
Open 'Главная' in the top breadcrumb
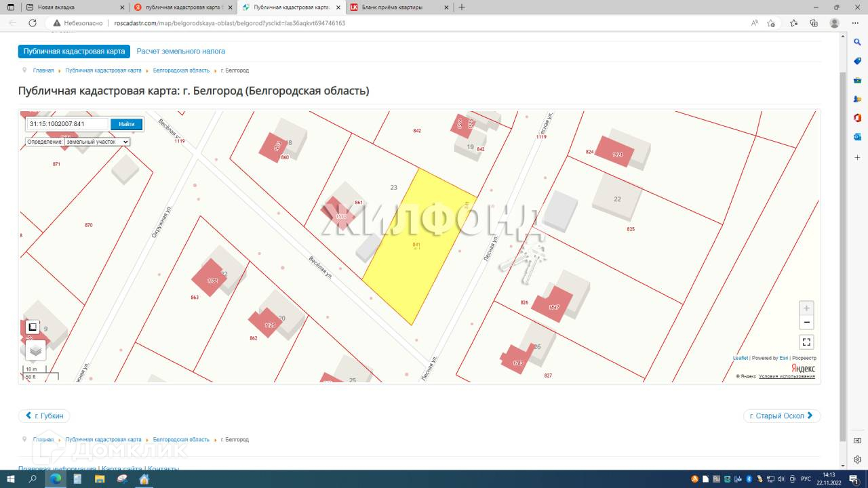tap(43, 70)
